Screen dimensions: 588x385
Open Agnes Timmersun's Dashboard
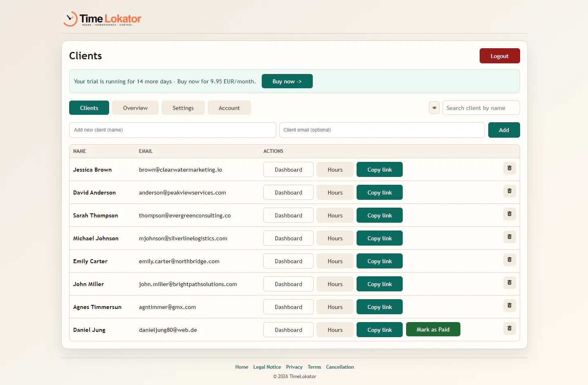tap(288, 307)
